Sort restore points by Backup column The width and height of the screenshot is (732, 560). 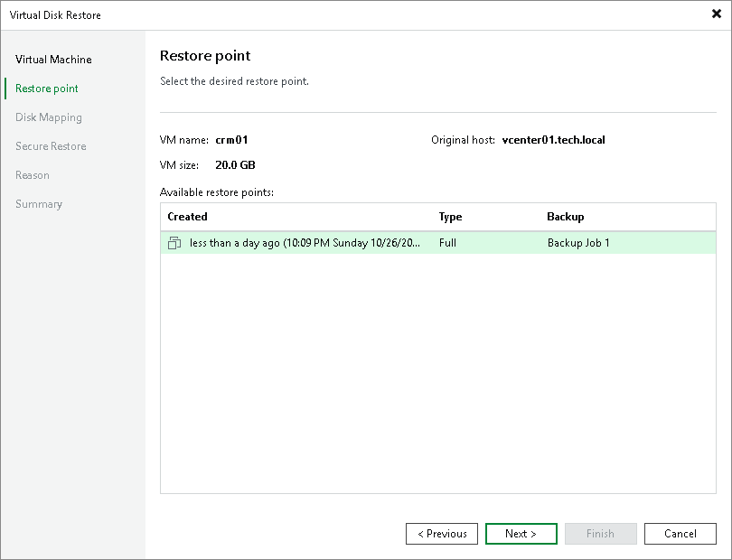(x=565, y=217)
